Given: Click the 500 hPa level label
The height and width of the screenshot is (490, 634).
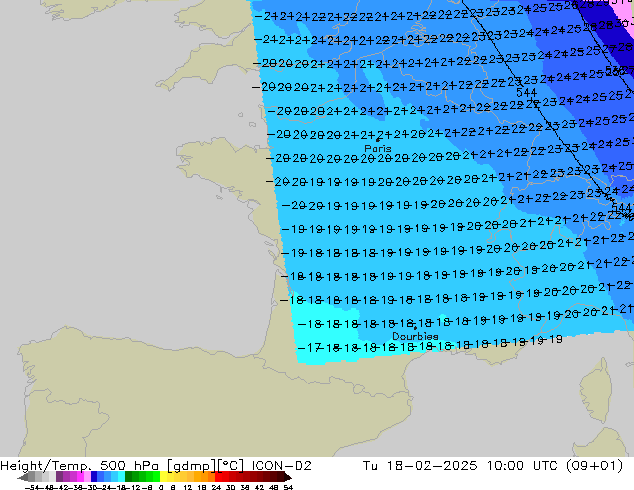Looking at the screenshot, I should pos(129,466).
